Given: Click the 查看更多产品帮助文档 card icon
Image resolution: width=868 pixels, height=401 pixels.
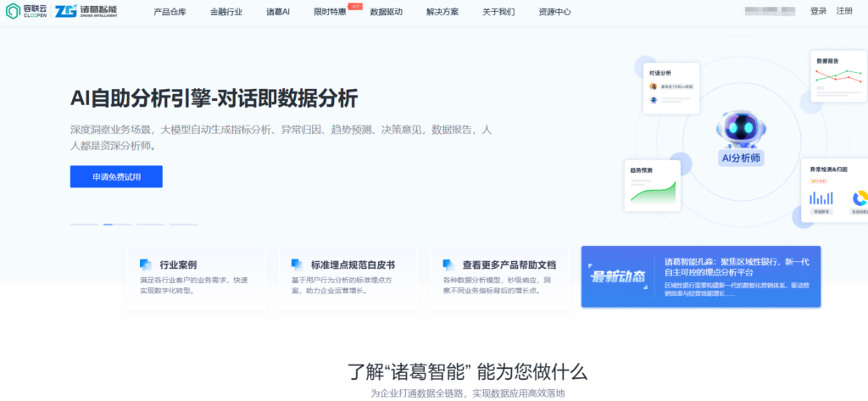Looking at the screenshot, I should pyautogui.click(x=449, y=265).
